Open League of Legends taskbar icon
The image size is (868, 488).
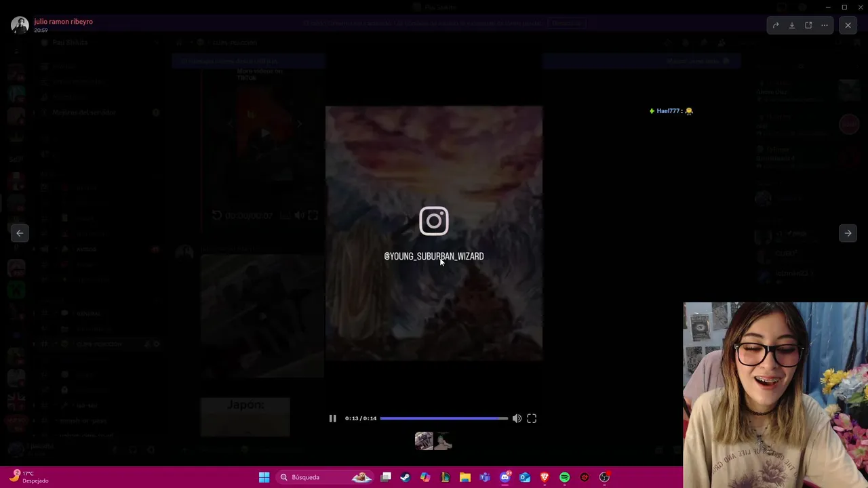pyautogui.click(x=445, y=477)
